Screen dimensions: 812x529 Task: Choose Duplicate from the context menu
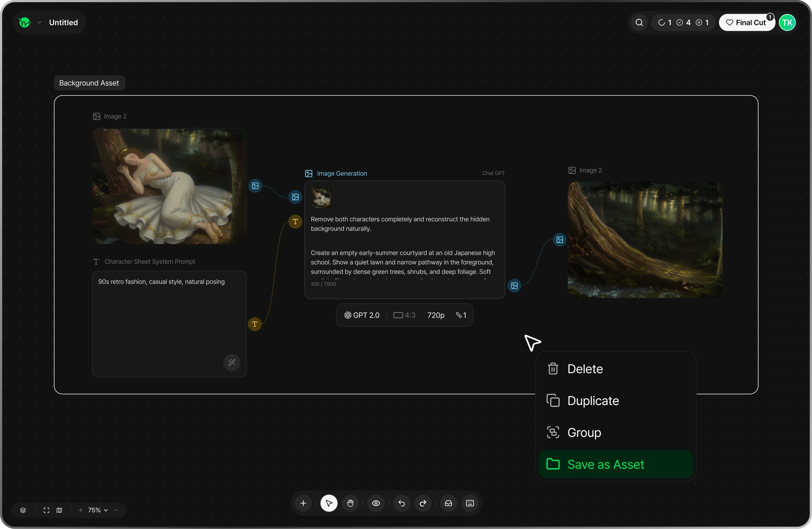(x=616, y=401)
